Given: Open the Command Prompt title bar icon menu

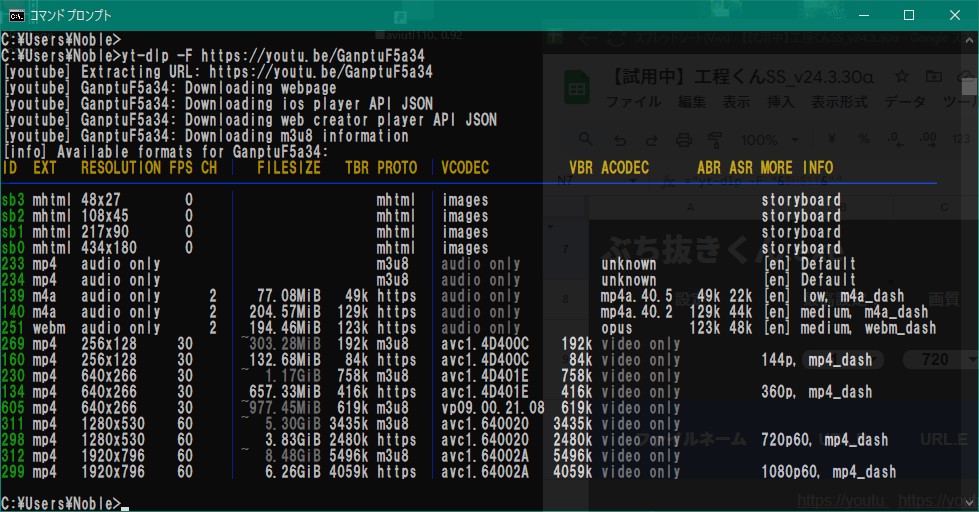Looking at the screenshot, I should [x=17, y=16].
